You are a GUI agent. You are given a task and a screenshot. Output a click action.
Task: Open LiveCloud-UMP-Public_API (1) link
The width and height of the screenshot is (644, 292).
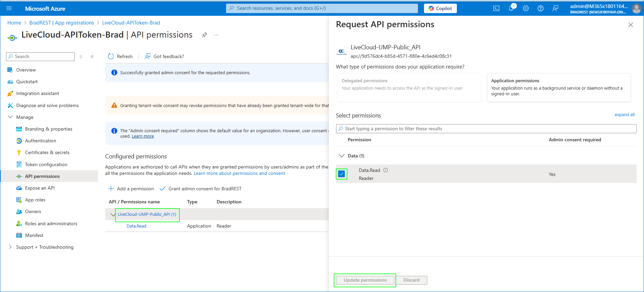point(147,214)
